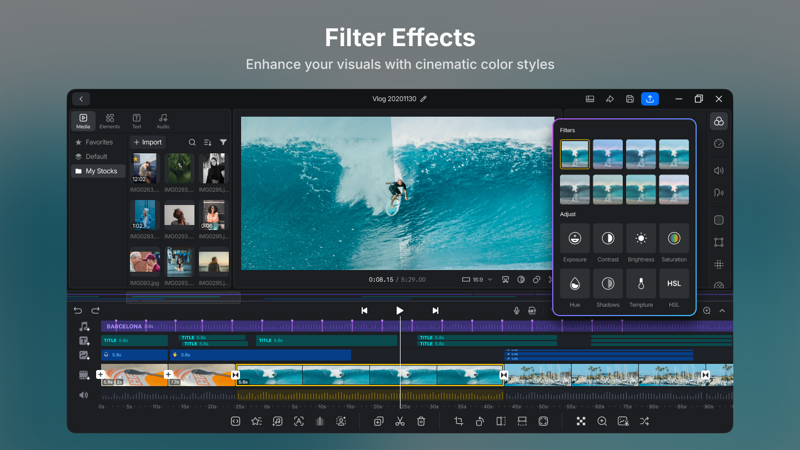Toggle the media filter funnel icon
Viewport: 800px width, 450px height.
point(223,142)
